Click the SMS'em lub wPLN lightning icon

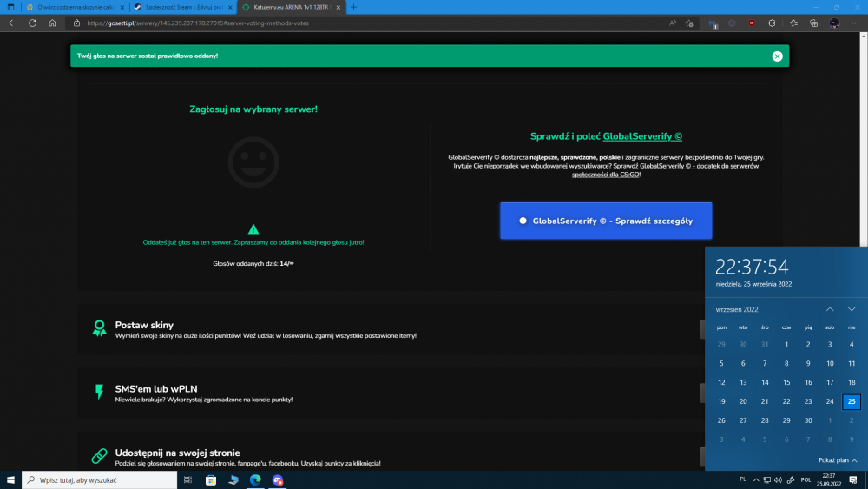[99, 392]
